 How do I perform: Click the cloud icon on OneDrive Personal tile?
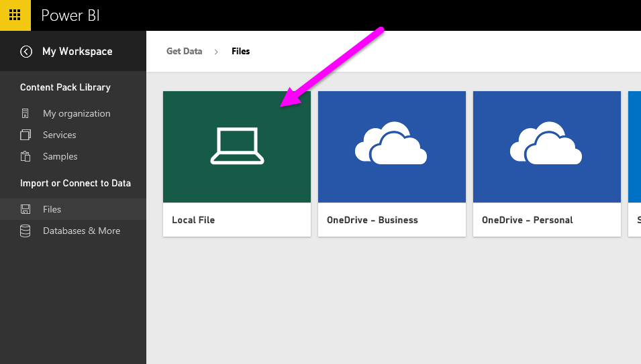(x=546, y=143)
